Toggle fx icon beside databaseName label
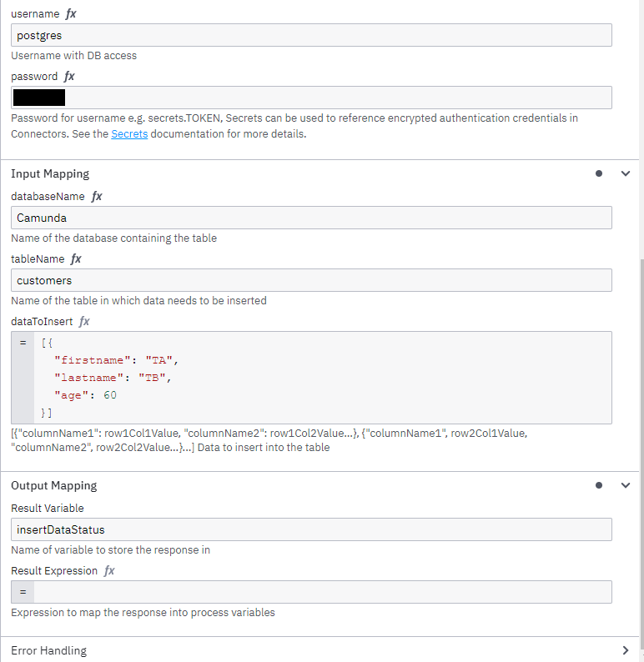The image size is (644, 662). click(x=97, y=197)
